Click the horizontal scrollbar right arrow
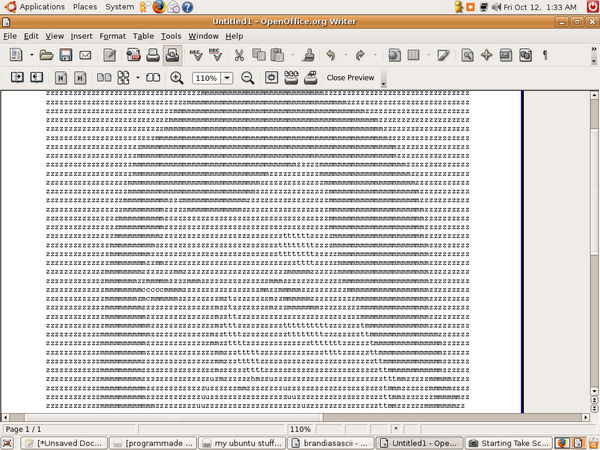 click(x=585, y=417)
